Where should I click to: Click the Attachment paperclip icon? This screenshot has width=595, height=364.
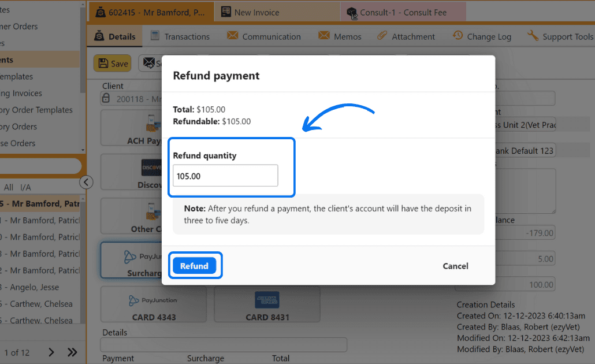(382, 36)
